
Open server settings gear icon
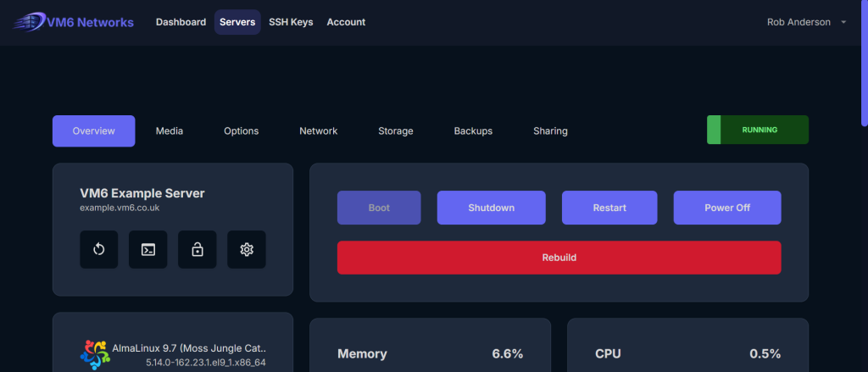(x=247, y=249)
